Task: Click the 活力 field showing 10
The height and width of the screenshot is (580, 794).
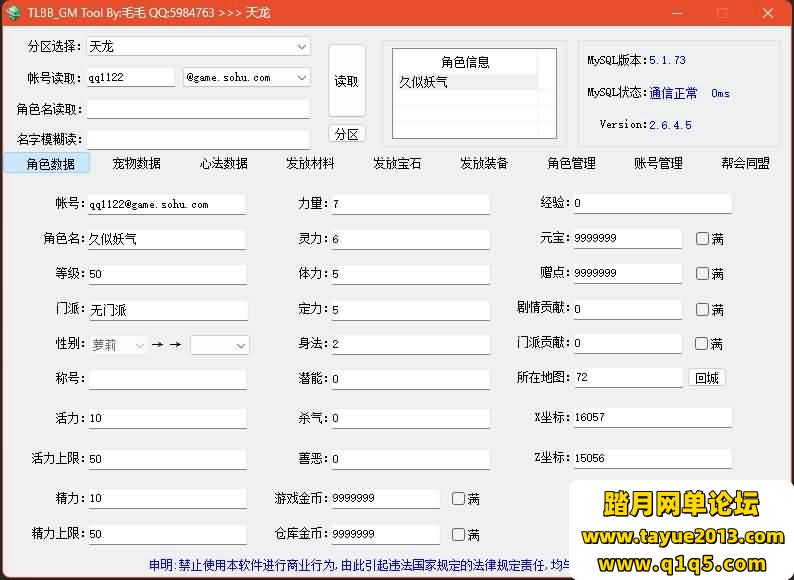Action: (168, 418)
